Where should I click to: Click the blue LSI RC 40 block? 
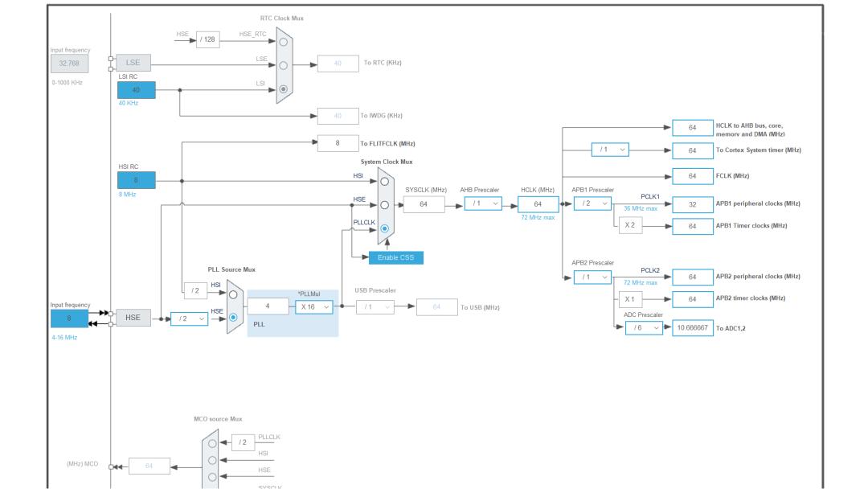click(x=136, y=90)
